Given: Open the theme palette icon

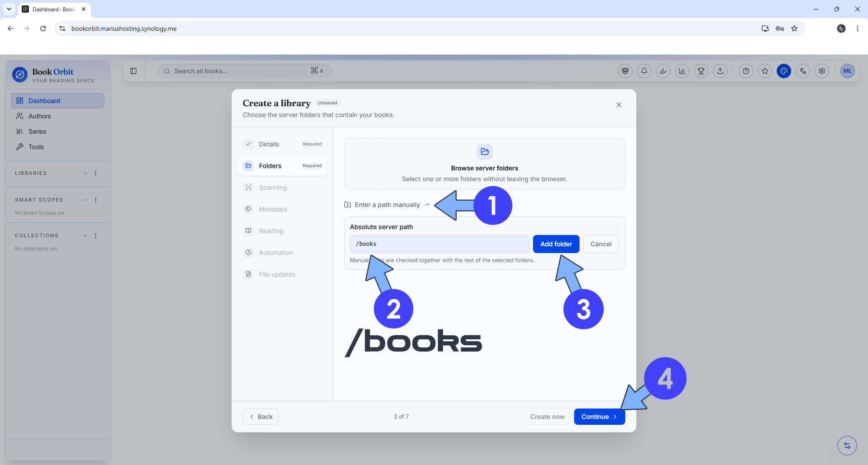Looking at the screenshot, I should tap(784, 71).
